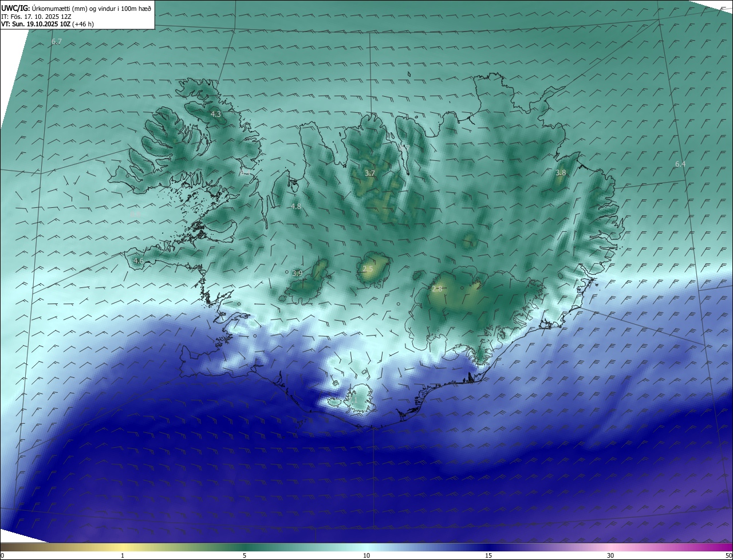733x560 pixels.
Task: Click the 4.6 value label on Snæfellsnes peninsula
Action: coord(138,261)
